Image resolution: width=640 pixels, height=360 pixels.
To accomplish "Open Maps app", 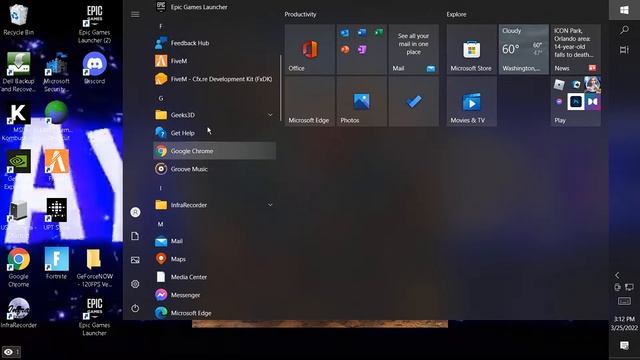I will coord(215,259).
